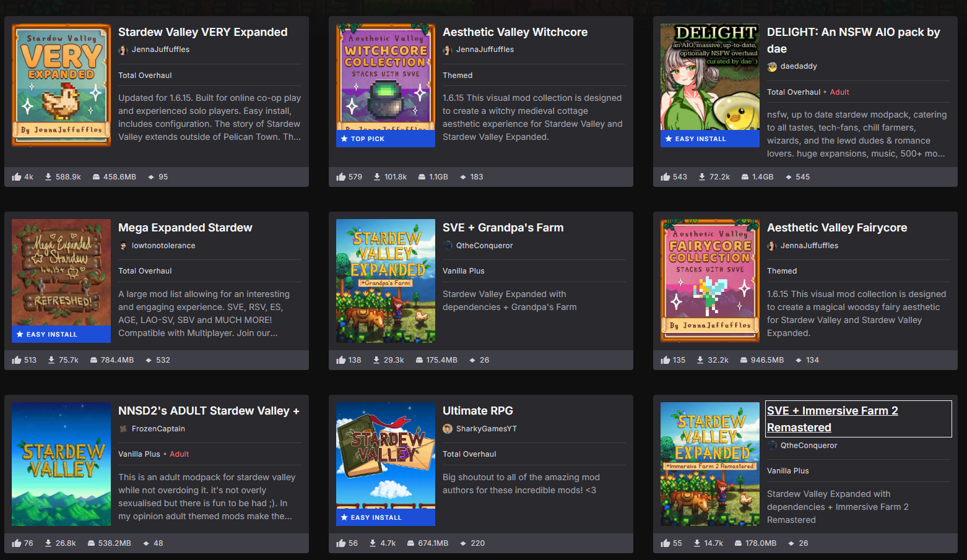Visit daedaddy's author profile link
This screenshot has height=560, width=967.
coord(799,66)
